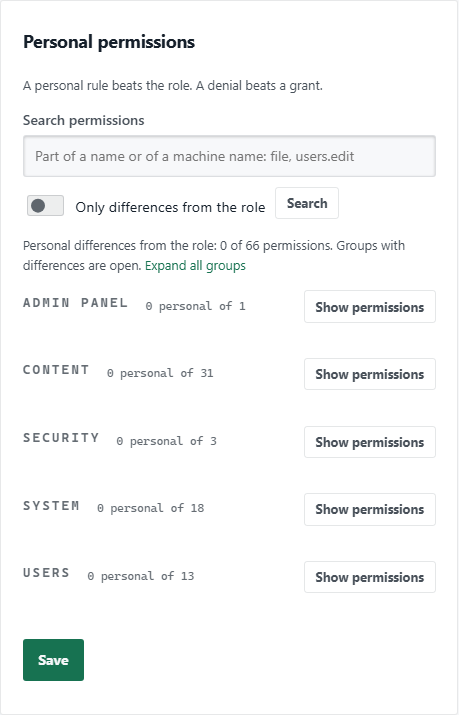Click the '0 personal of 31' count

click(x=160, y=373)
